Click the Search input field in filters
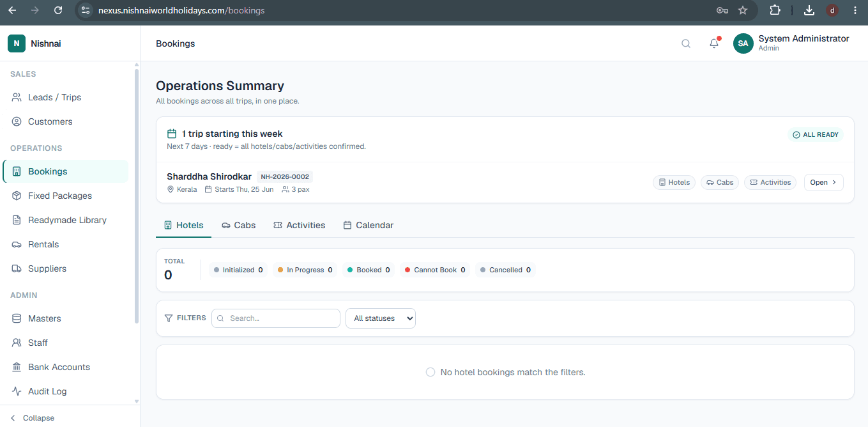The image size is (868, 427). pyautogui.click(x=276, y=318)
